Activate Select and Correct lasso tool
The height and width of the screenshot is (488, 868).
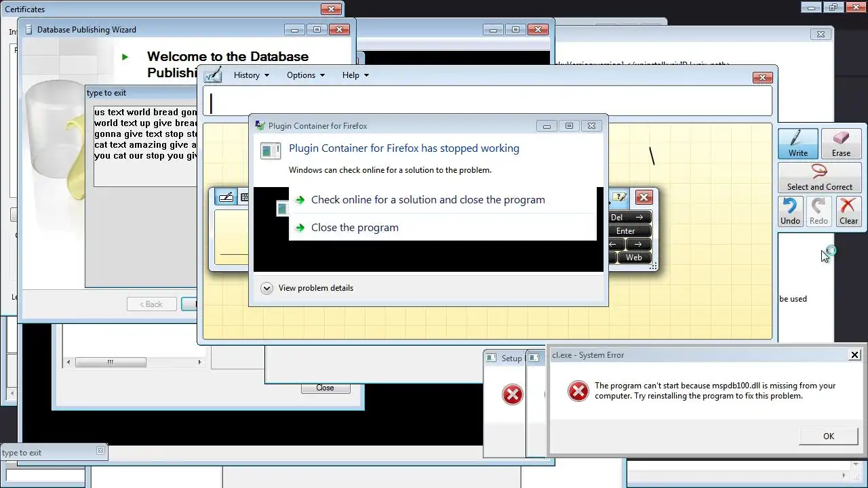[819, 178]
